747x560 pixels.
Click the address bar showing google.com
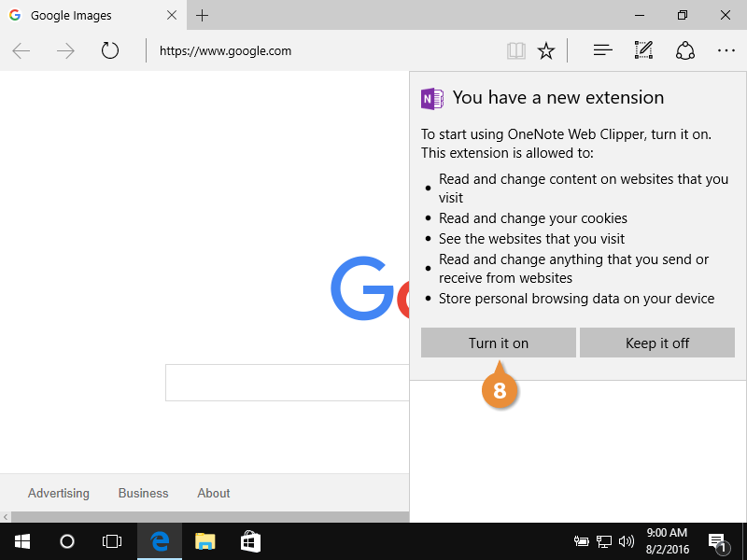pos(317,51)
